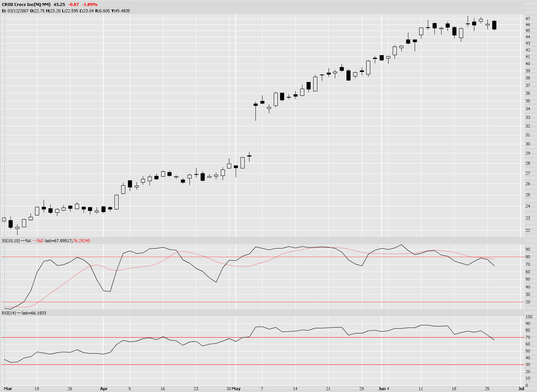
Task: Click the high value H:23.20
Action: tap(54, 11)
